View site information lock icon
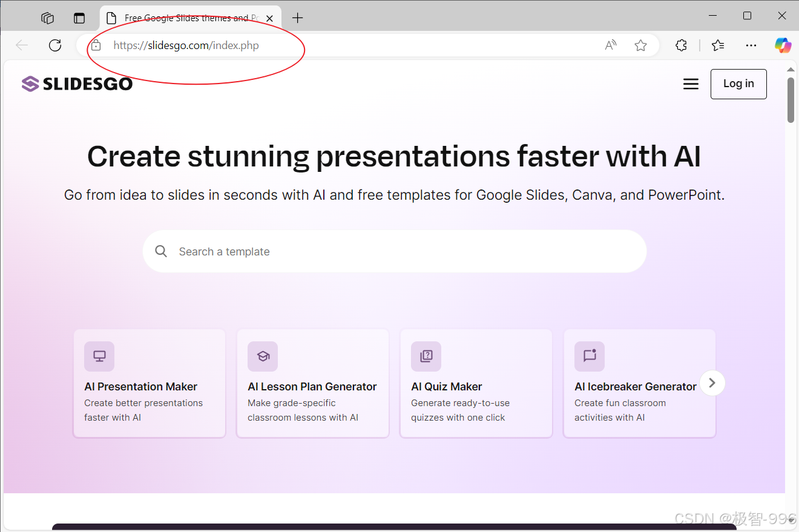799x532 pixels. pos(96,45)
